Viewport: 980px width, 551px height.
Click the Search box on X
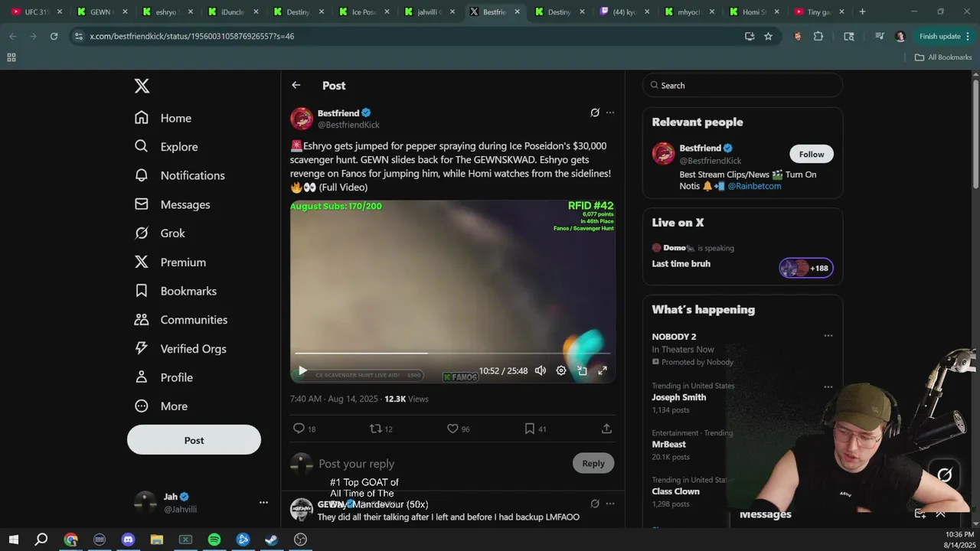click(x=743, y=85)
